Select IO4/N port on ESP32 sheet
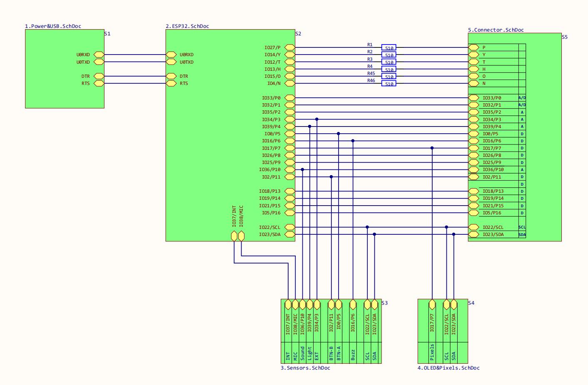This screenshot has width=588, height=385. pos(289,83)
